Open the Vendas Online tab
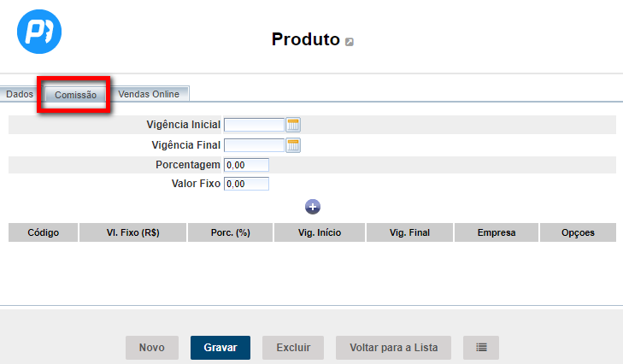Viewport: 623px width, 364px height. pyautogui.click(x=149, y=94)
